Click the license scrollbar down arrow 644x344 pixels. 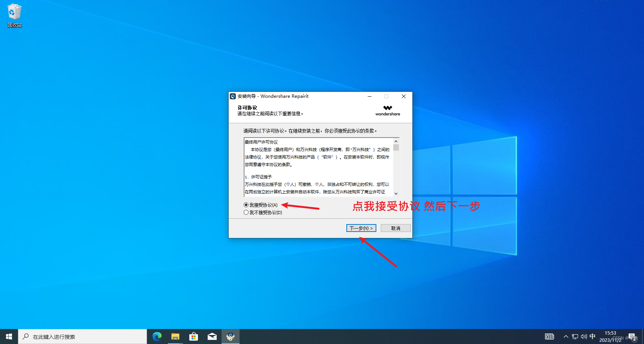[x=396, y=194]
